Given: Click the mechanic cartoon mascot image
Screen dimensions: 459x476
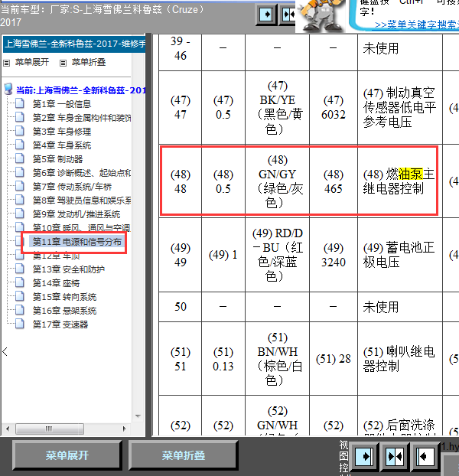Looking at the screenshot, I should click(x=321, y=15).
